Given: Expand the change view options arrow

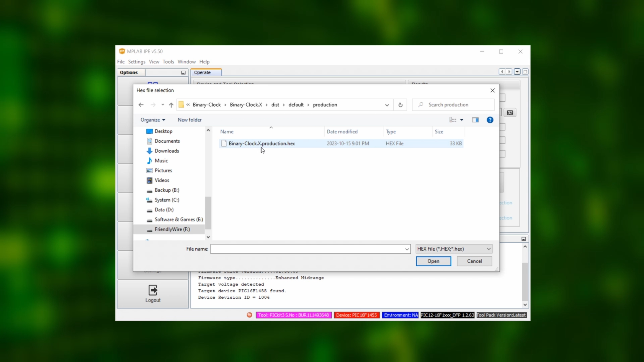Looking at the screenshot, I should point(462,120).
